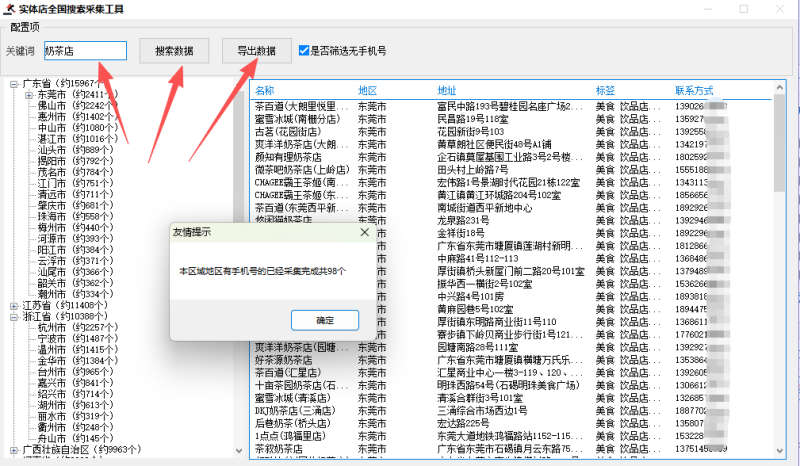Image resolution: width=800 pixels, height=466 pixels.
Task: Expand the 江苏省 tree node
Action: coord(15,304)
